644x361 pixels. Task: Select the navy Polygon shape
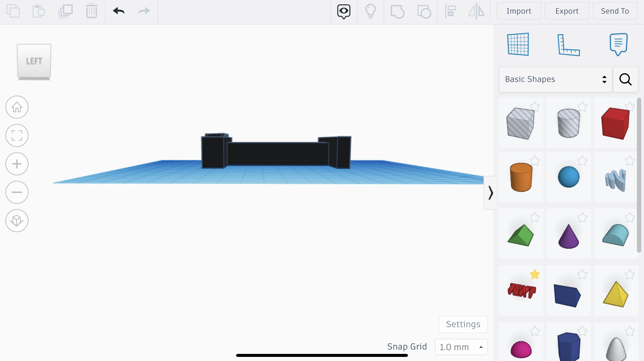(x=568, y=347)
